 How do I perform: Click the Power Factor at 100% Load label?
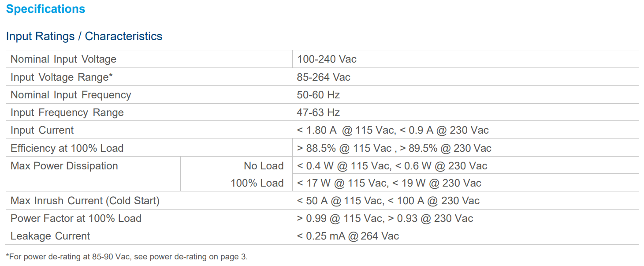[x=76, y=218]
